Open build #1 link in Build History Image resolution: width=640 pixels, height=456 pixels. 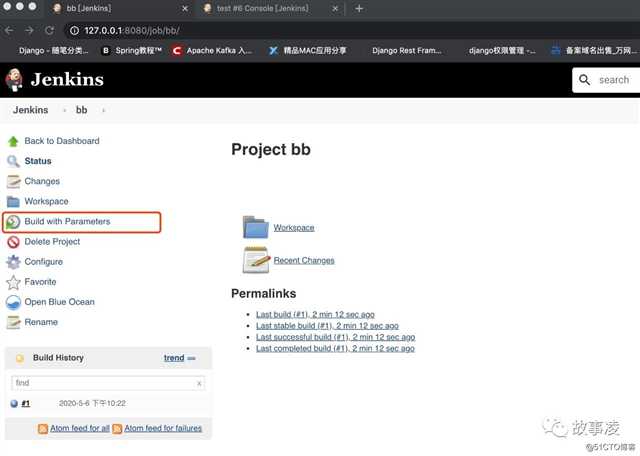click(26, 404)
